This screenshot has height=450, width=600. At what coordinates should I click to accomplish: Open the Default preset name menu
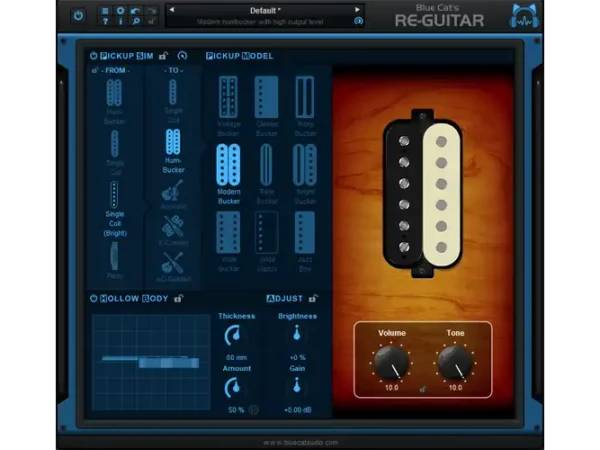click(x=265, y=10)
